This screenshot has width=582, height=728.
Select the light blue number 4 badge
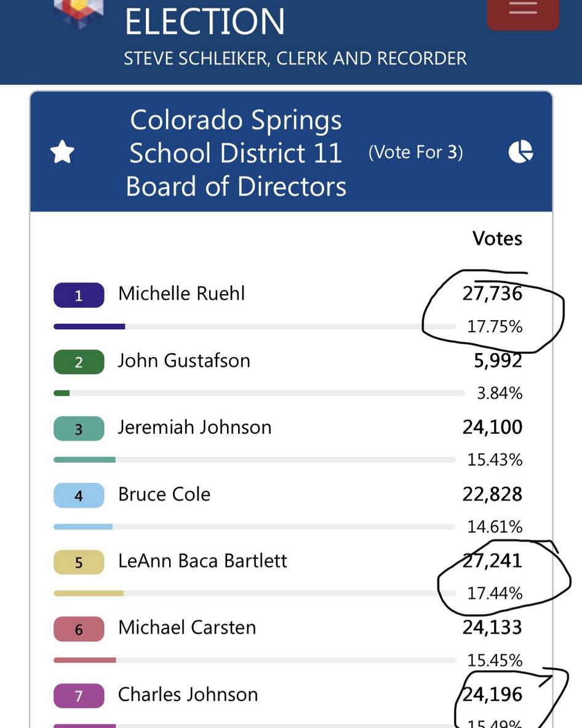79,495
